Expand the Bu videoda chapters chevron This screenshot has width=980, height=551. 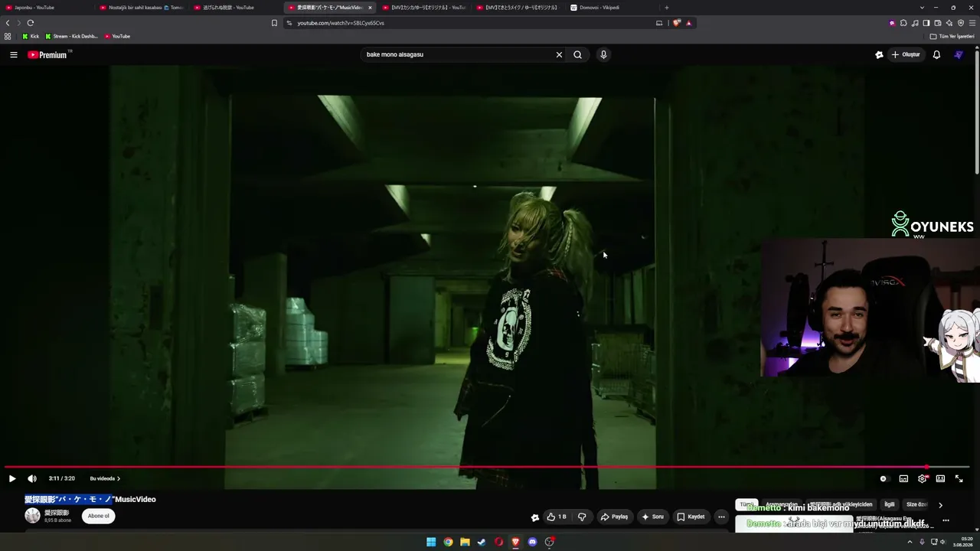[105, 478]
